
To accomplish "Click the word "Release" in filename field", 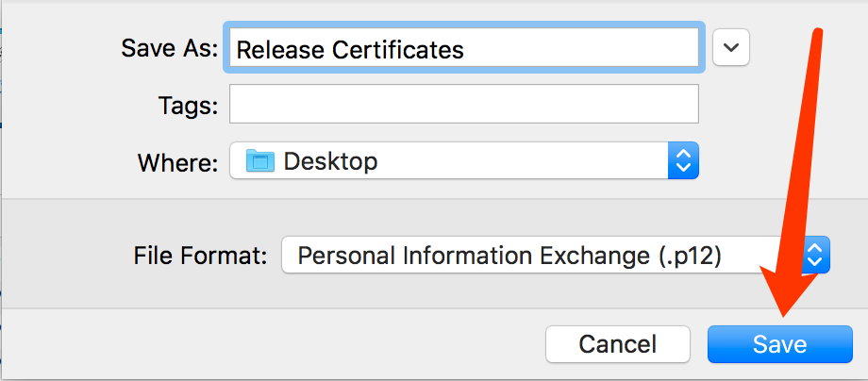I will (x=279, y=50).
